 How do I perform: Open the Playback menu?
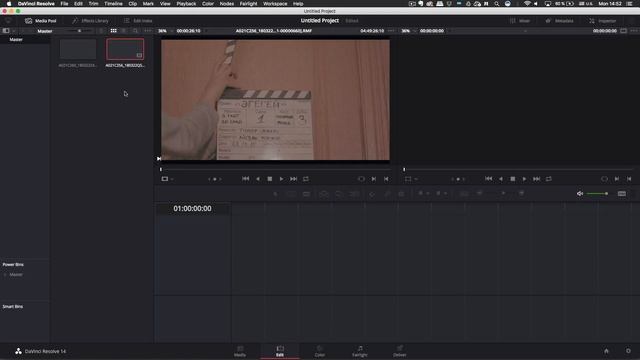pos(186,4)
